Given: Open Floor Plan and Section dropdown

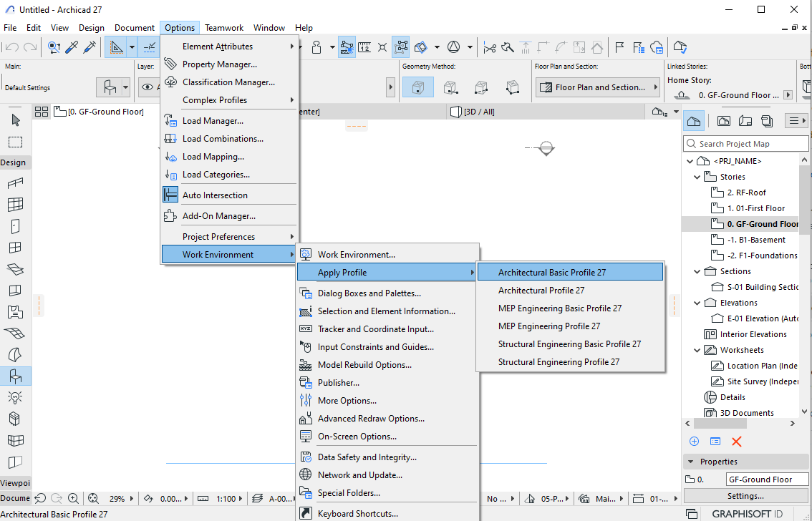Looking at the screenshot, I should click(598, 87).
